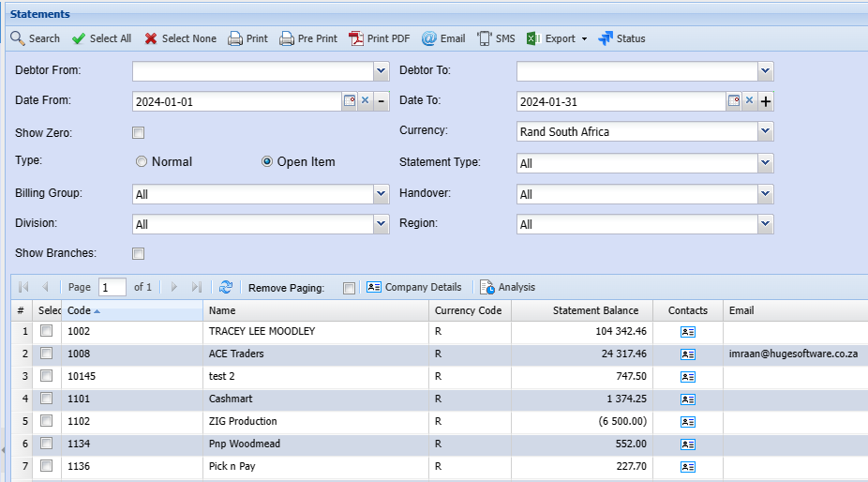This screenshot has width=868, height=482.
Task: Refresh the statements grid
Action: point(226,287)
